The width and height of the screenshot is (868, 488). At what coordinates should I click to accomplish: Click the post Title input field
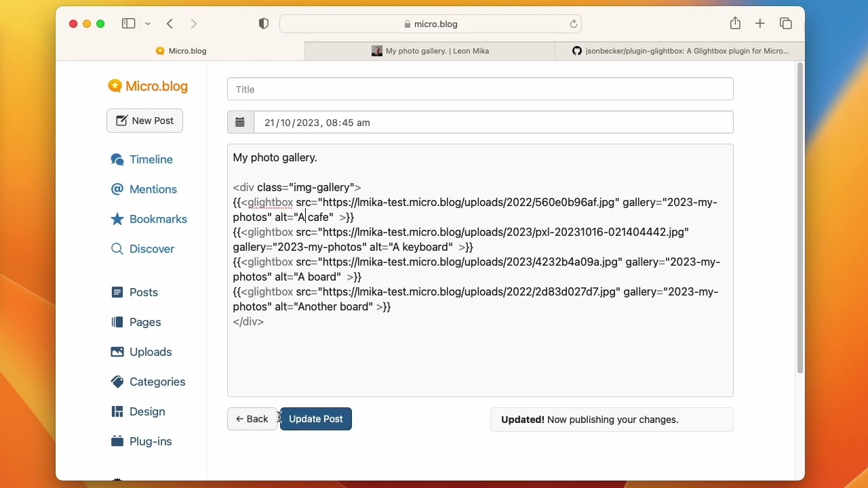pos(480,89)
